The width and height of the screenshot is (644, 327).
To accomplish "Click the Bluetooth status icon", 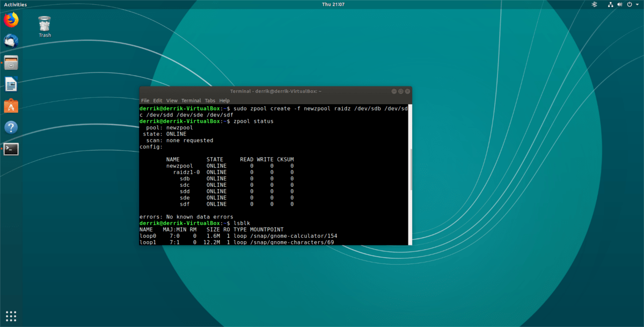I will pyautogui.click(x=594, y=4).
